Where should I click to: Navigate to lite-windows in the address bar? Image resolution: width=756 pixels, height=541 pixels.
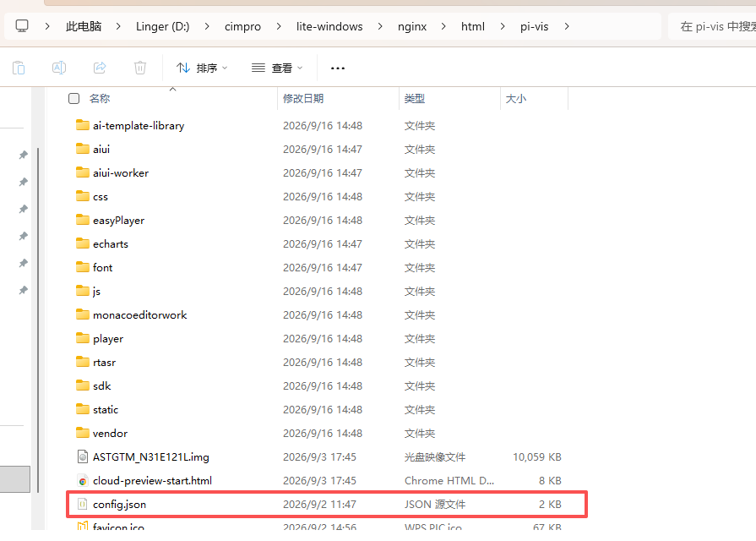point(329,26)
